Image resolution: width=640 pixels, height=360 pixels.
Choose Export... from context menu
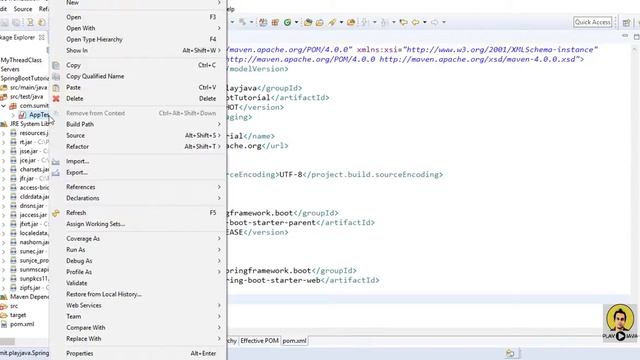coord(138,172)
